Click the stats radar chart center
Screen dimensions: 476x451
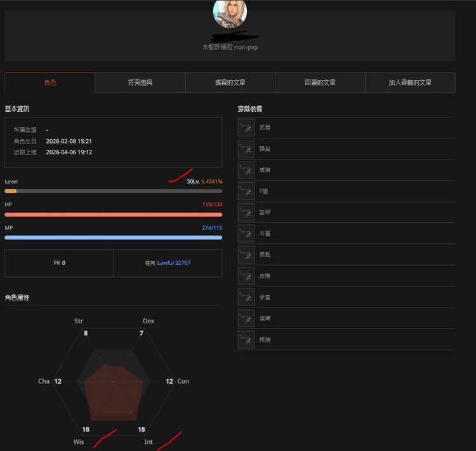click(114, 382)
